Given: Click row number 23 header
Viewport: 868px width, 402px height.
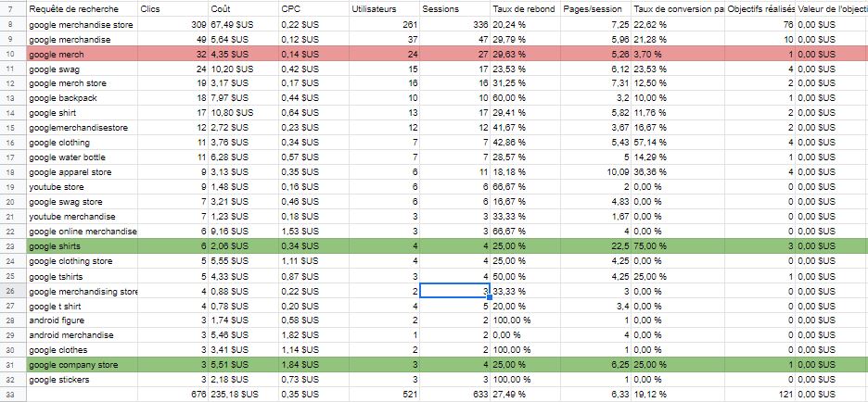Looking at the screenshot, I should (x=13, y=246).
